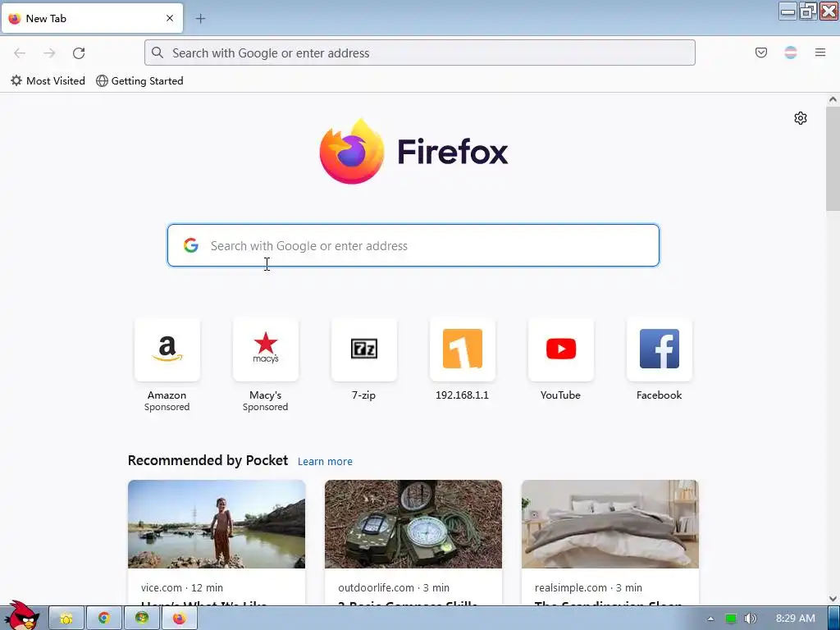Restore down the Firefox window
This screenshot has height=630, width=840.
807,11
